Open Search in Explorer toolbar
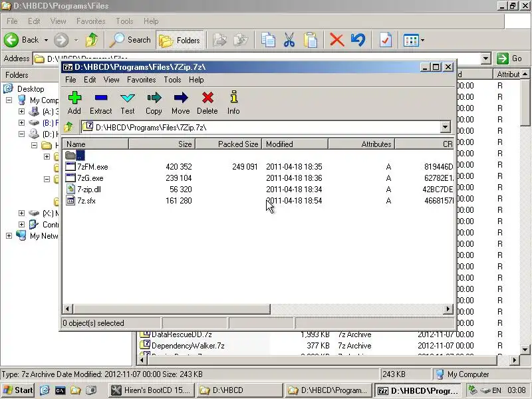The width and height of the screenshot is (532, 399). click(x=130, y=40)
